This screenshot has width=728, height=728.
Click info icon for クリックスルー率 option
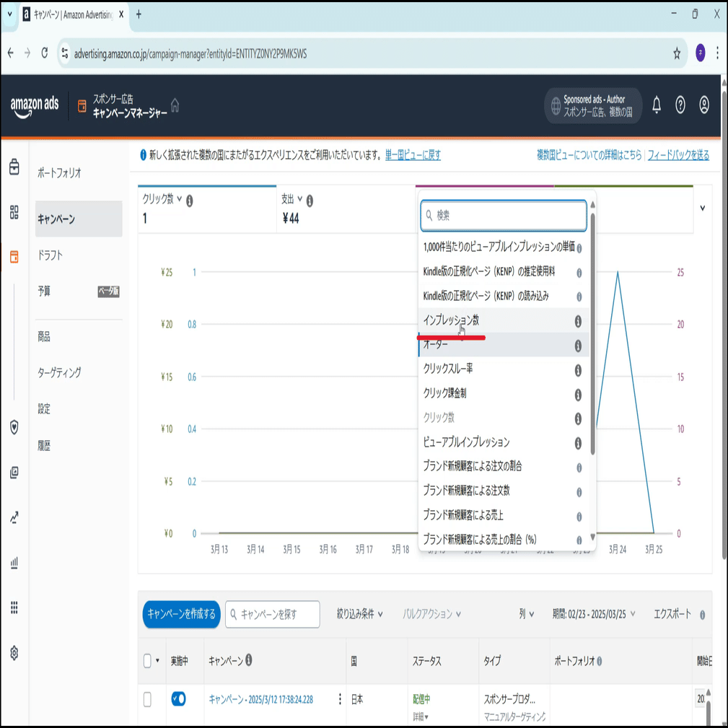pos(578,370)
